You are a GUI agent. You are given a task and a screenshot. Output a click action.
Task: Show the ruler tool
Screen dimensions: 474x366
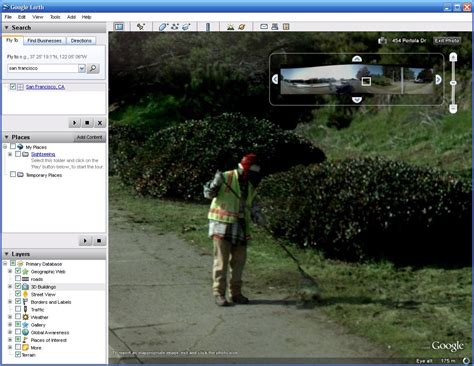click(x=208, y=27)
